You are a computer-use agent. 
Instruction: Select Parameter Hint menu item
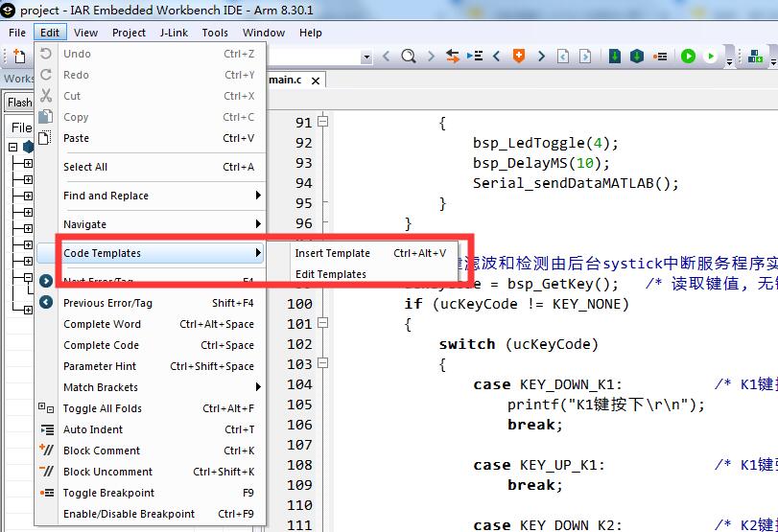click(x=151, y=366)
